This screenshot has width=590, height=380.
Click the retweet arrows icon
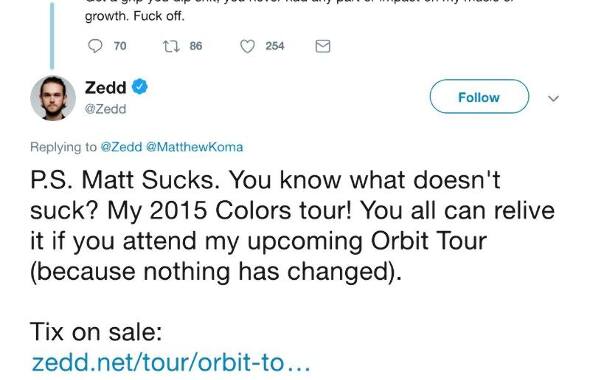(171, 46)
